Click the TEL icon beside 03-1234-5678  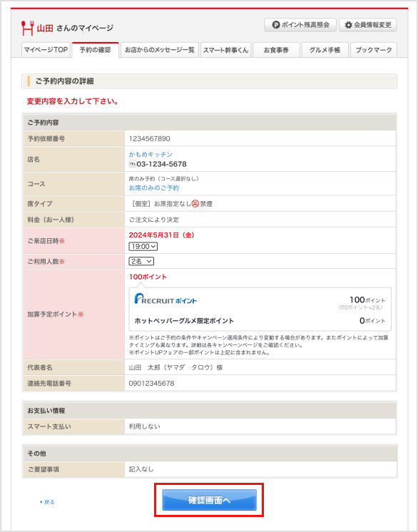pyautogui.click(x=133, y=164)
